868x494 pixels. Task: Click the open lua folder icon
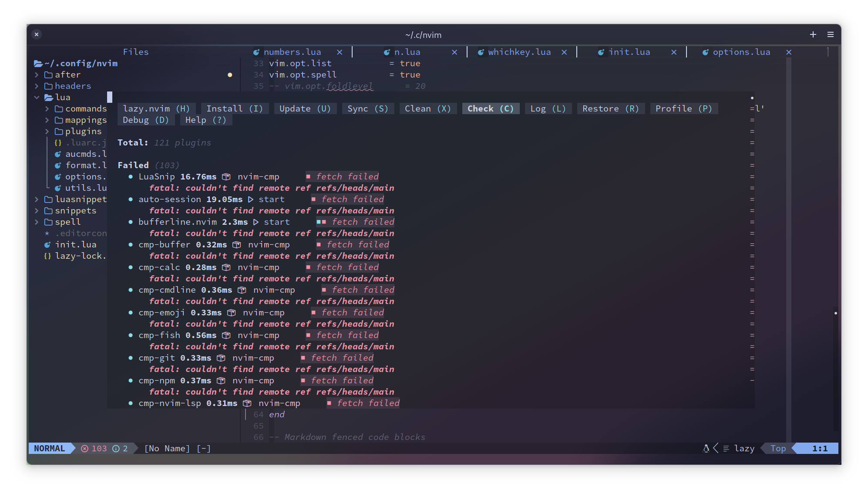pyautogui.click(x=49, y=98)
